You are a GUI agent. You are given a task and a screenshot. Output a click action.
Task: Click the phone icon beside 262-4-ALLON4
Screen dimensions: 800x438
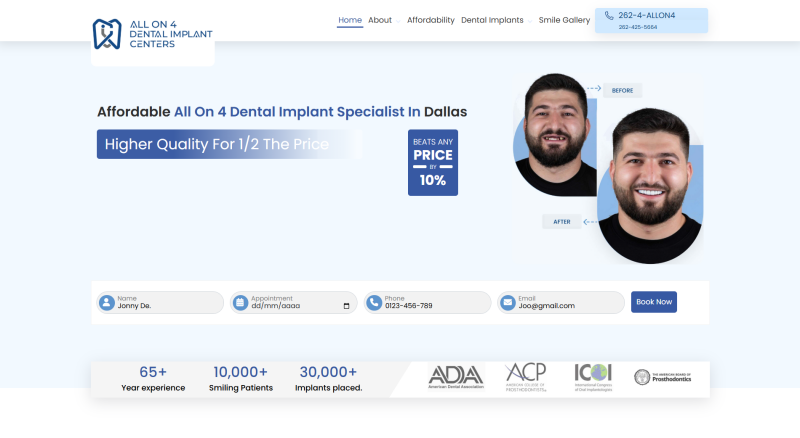coord(609,15)
